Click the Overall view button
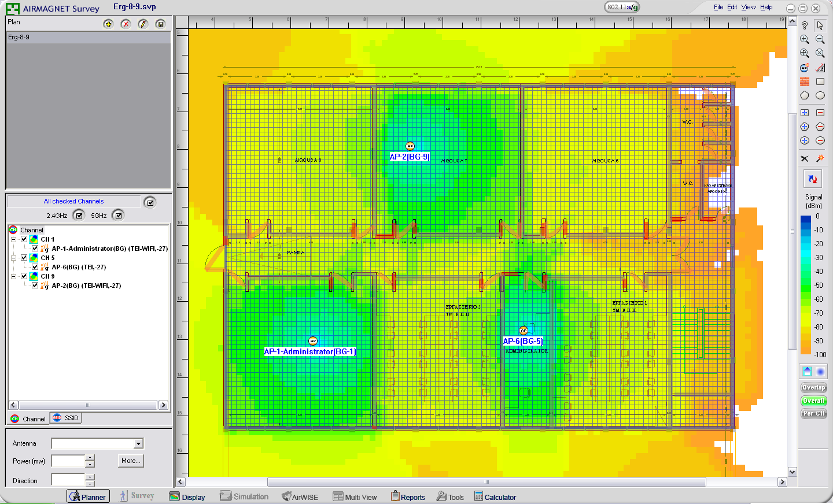The height and width of the screenshot is (504, 833). pos(813,401)
